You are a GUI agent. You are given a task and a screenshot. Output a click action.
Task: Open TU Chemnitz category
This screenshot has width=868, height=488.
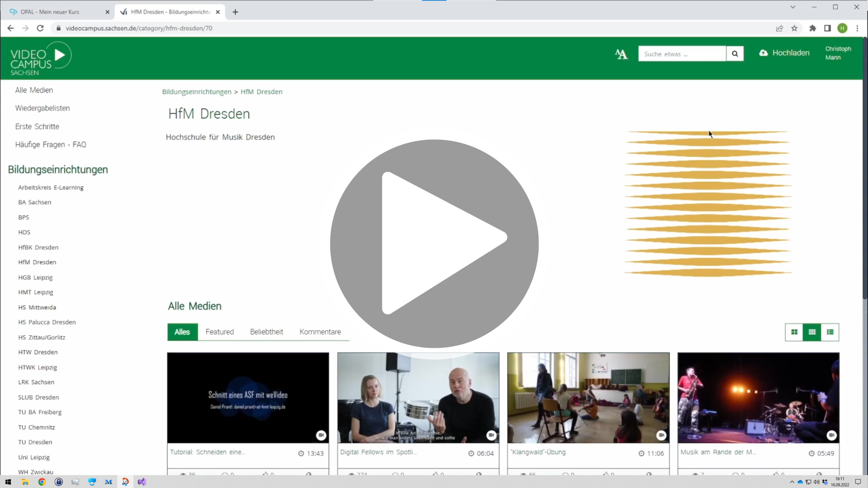click(37, 427)
